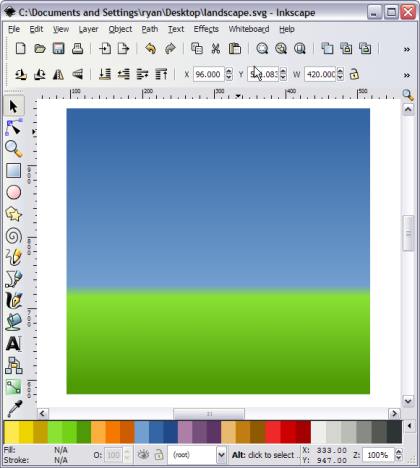
Task: Open the palette menu arrow
Action: pyautogui.click(x=409, y=426)
